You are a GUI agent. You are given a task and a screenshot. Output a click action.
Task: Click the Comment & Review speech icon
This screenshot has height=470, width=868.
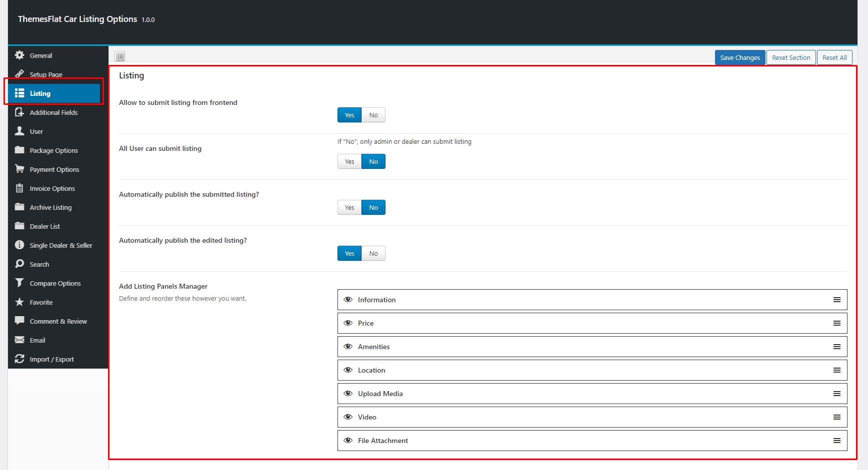[19, 321]
